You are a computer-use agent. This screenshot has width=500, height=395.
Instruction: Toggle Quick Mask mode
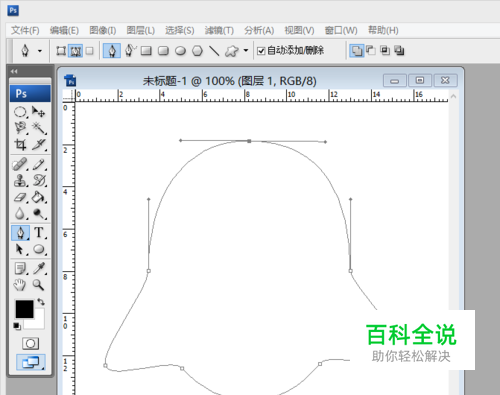click(30, 343)
